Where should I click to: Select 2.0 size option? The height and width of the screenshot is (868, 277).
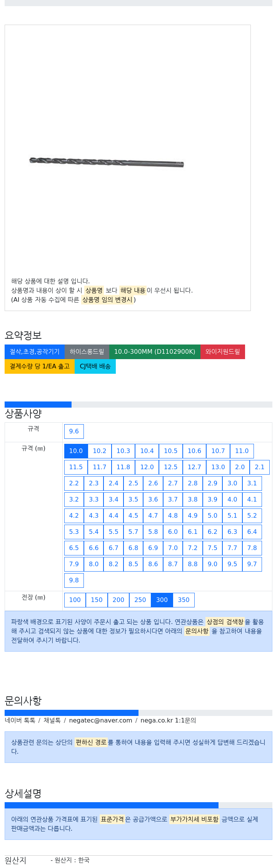tap(240, 467)
